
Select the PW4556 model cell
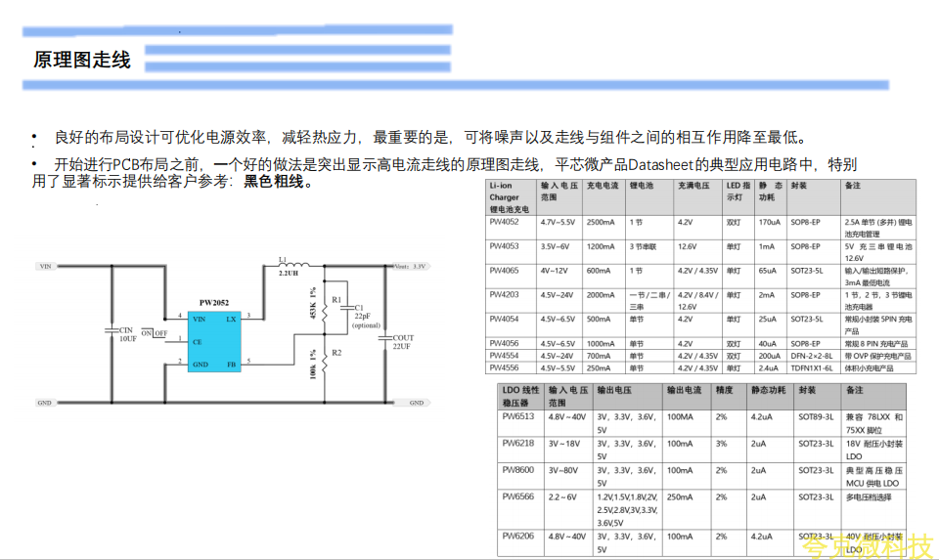pos(505,367)
